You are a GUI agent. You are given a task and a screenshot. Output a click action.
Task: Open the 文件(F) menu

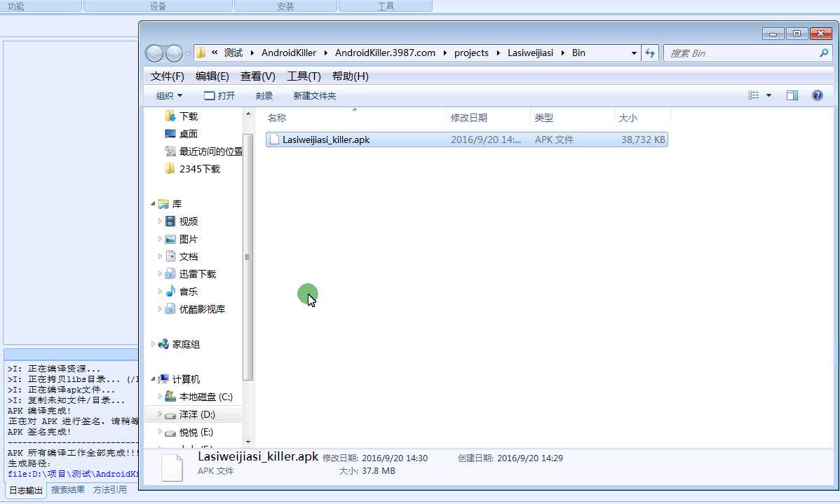click(x=167, y=76)
